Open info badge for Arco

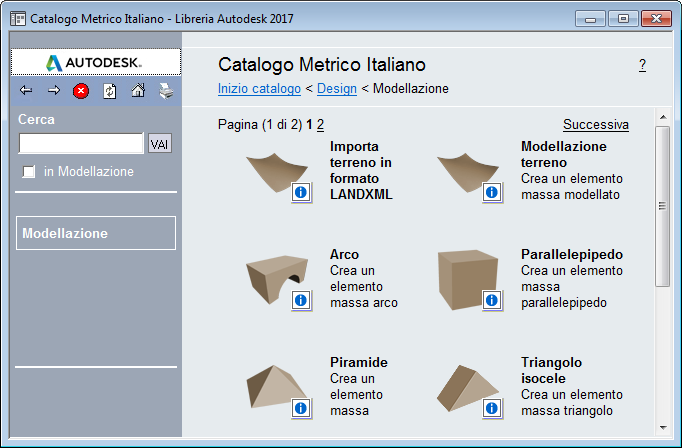coord(301,300)
